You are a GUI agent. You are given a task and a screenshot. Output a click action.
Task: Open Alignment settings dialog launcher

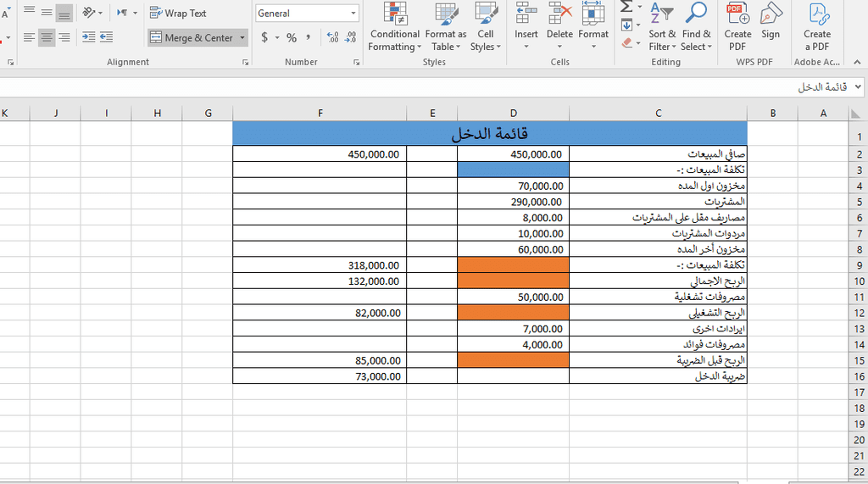click(246, 62)
